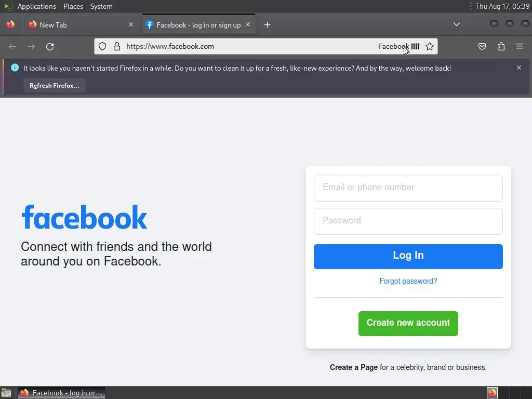Click the info icon in notification bar
The width and height of the screenshot is (532, 399).
[x=15, y=68]
